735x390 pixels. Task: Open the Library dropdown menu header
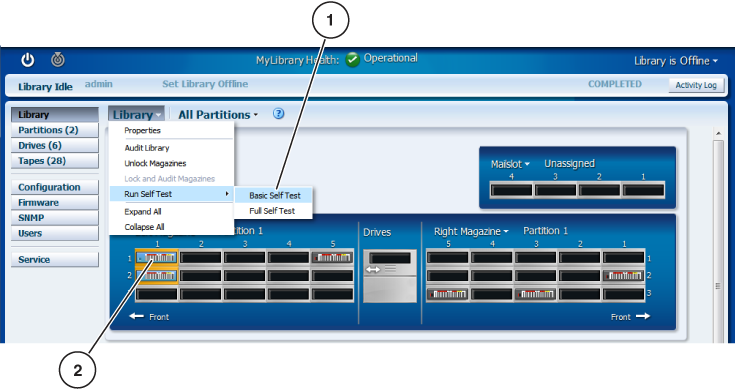click(136, 114)
